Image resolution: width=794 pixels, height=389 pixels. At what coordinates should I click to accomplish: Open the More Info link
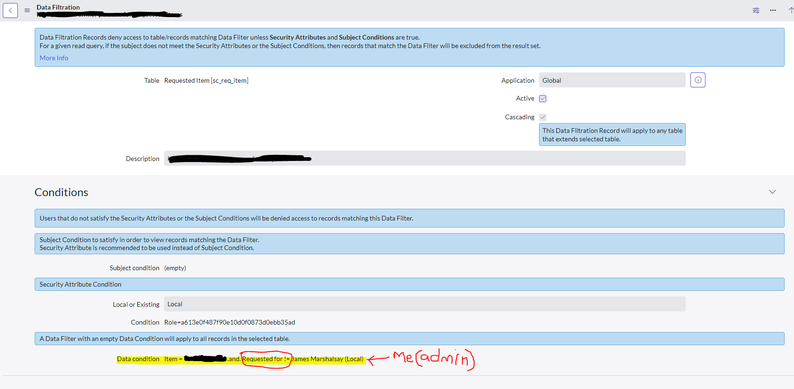pos(54,58)
